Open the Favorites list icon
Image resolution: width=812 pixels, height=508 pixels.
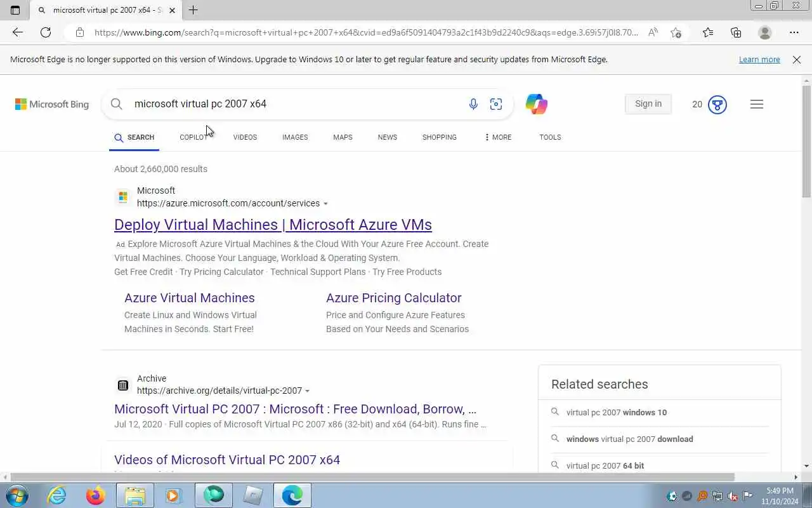tap(708, 32)
